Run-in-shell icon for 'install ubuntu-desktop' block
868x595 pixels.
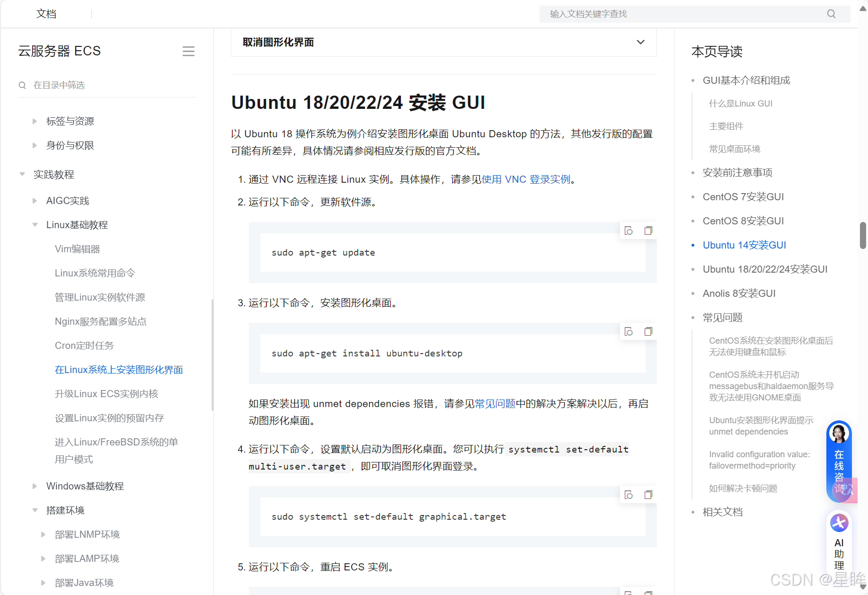(x=629, y=331)
